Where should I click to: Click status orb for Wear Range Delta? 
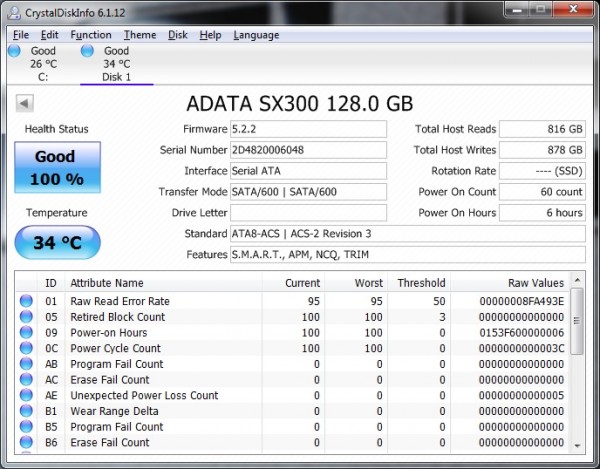click(x=26, y=411)
